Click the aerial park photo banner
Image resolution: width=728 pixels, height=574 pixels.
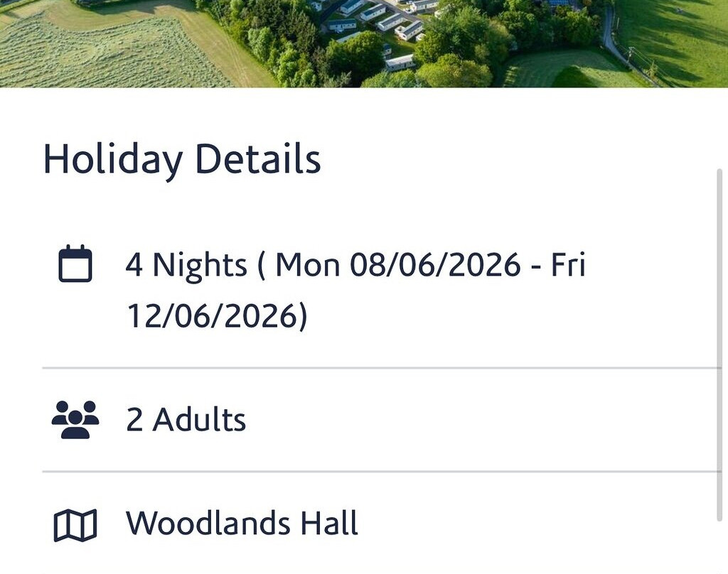(x=364, y=43)
